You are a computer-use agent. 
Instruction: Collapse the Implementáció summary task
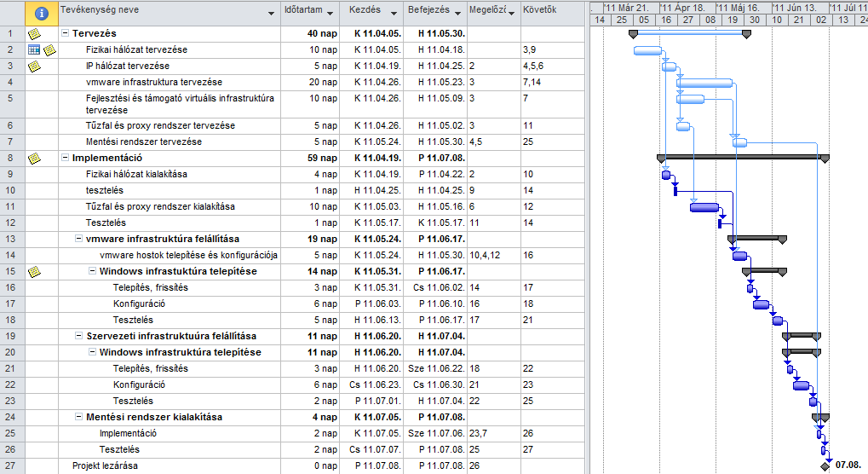coord(66,158)
